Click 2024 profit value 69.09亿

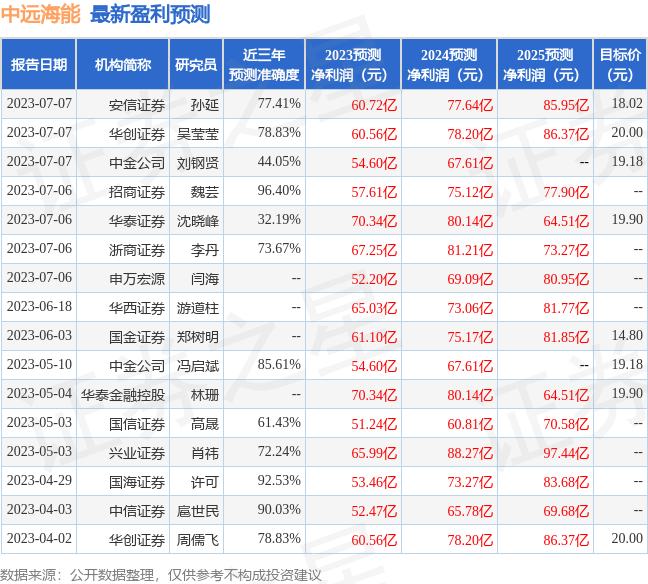pyautogui.click(x=470, y=279)
